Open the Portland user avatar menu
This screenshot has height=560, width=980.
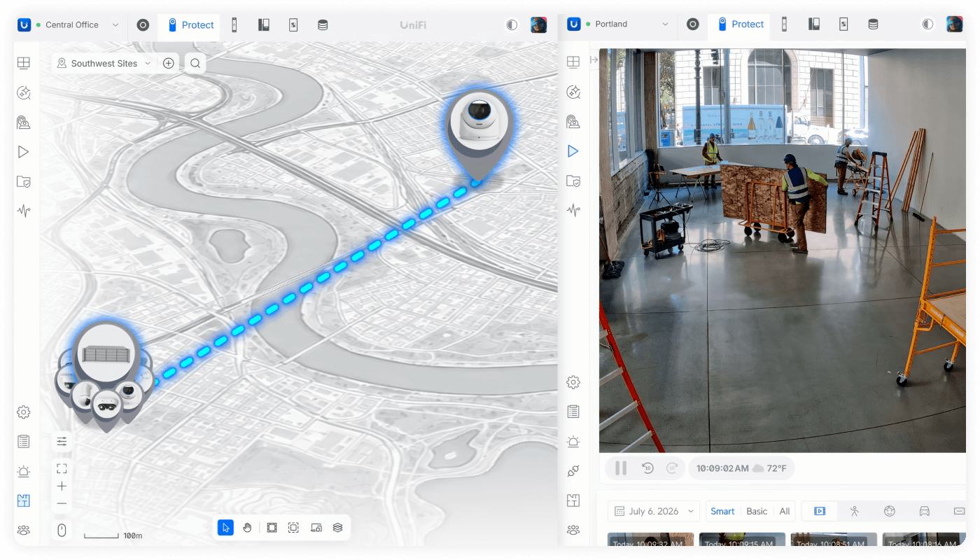click(955, 24)
